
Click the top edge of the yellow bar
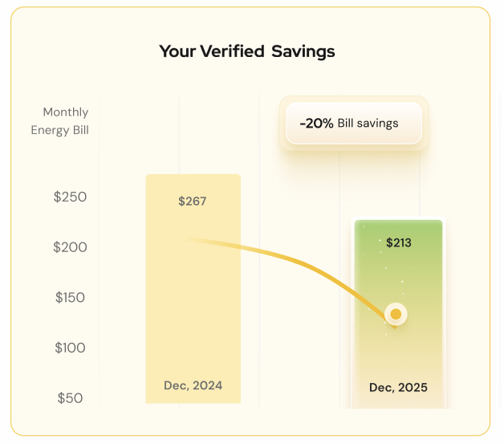(193, 176)
